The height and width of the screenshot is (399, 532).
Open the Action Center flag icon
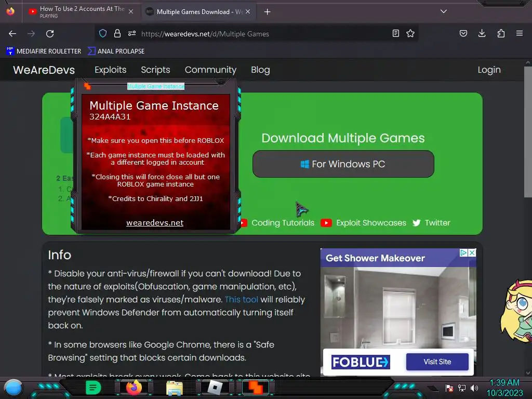click(449, 388)
